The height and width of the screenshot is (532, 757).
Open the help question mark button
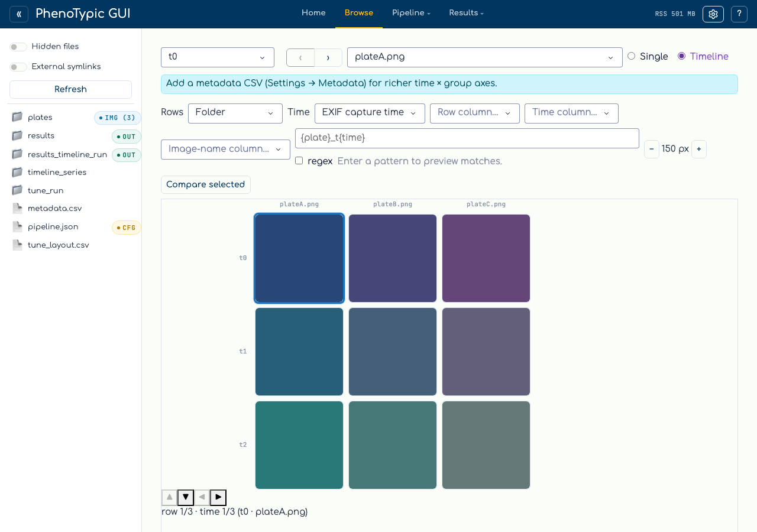tap(739, 14)
